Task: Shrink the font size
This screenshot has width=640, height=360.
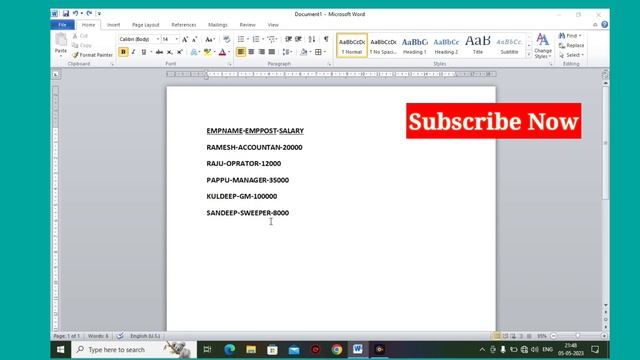Action: (x=195, y=39)
